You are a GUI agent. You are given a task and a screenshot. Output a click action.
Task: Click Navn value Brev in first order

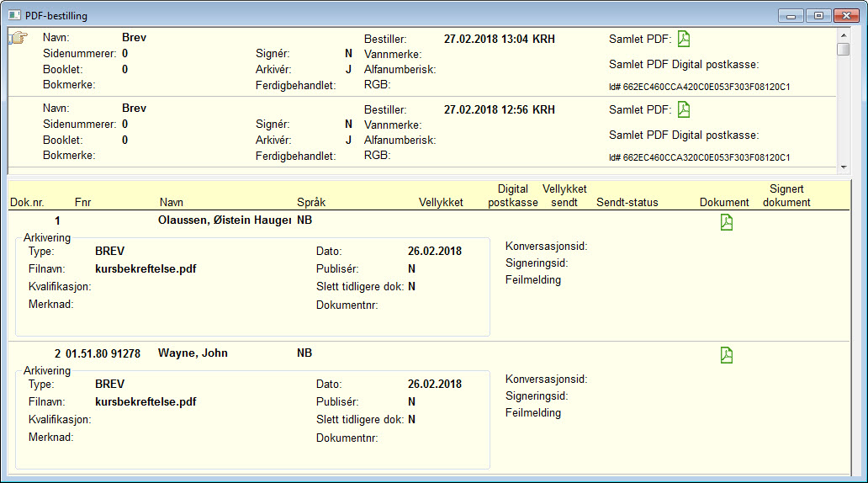tap(134, 37)
